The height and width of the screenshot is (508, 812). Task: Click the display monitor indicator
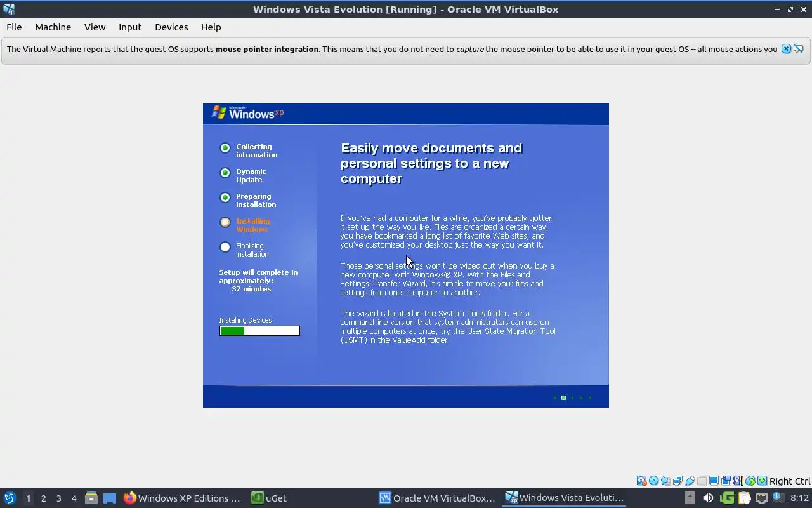click(x=714, y=481)
